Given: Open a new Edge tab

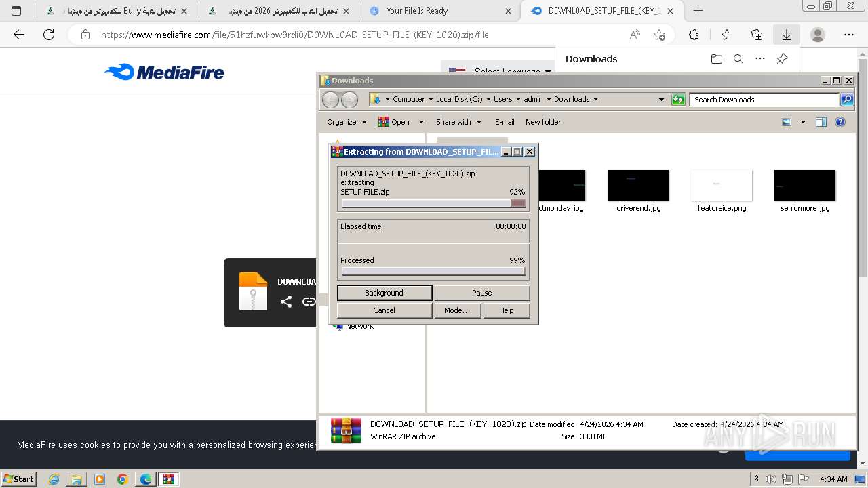Looking at the screenshot, I should pyautogui.click(x=698, y=11).
